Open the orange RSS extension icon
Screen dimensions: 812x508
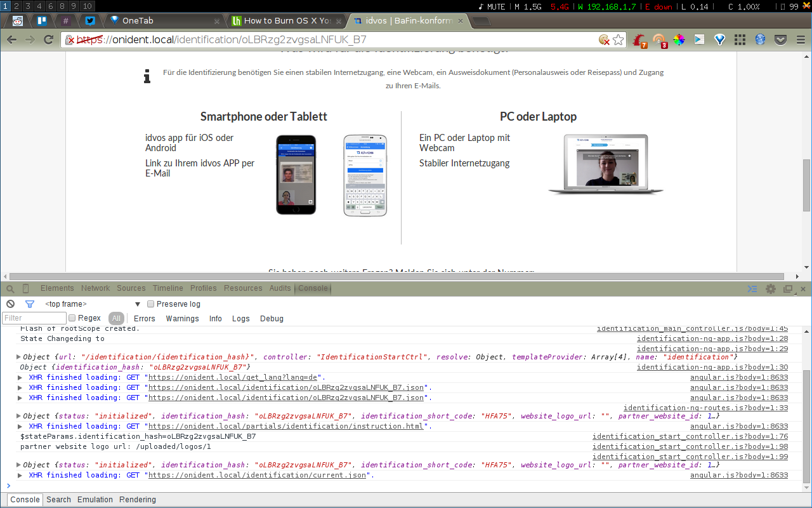coord(660,40)
